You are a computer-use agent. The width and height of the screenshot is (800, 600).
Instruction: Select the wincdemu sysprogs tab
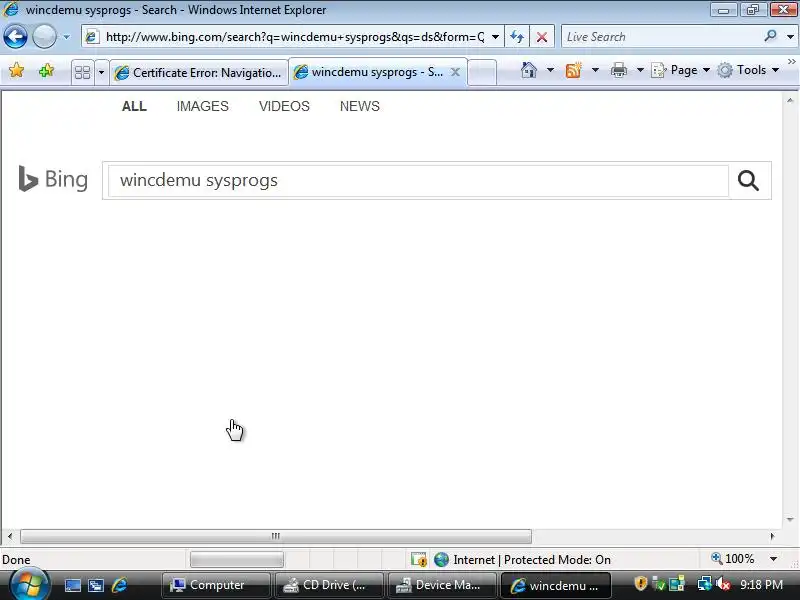(x=368, y=72)
